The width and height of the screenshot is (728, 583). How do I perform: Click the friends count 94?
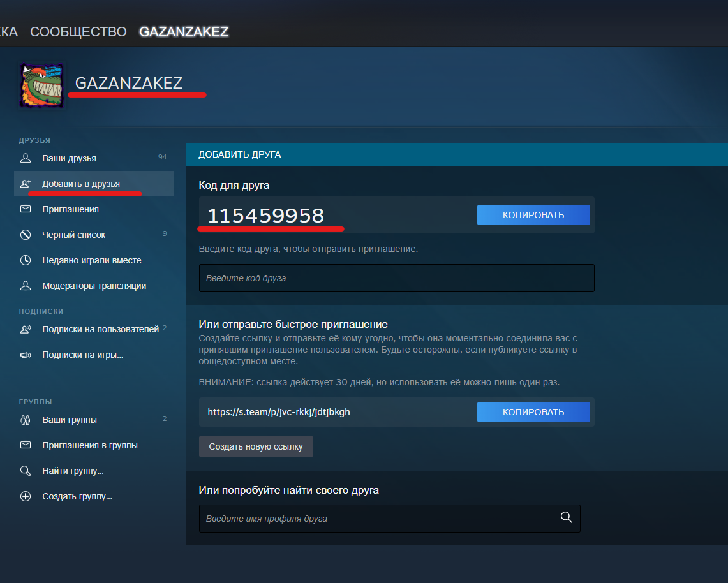tap(162, 158)
